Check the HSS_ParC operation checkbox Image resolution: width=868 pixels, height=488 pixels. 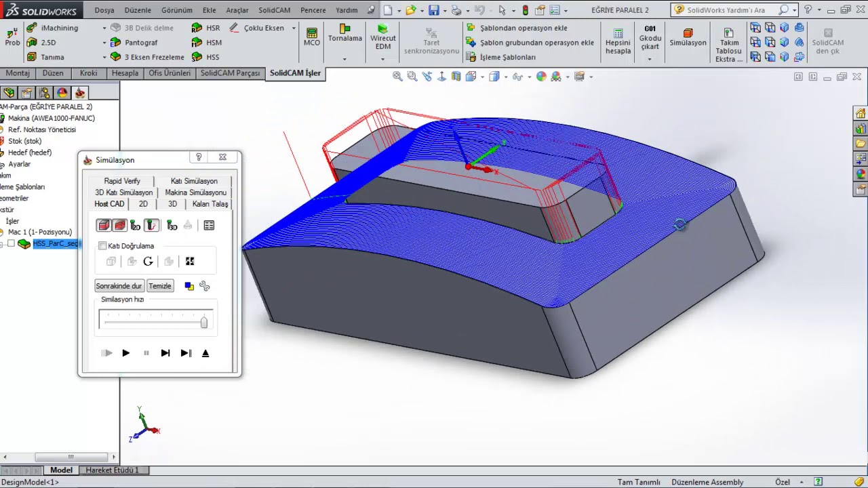tap(11, 244)
